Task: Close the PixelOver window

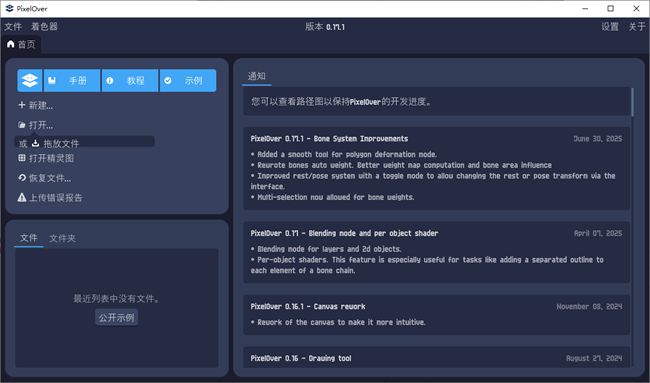Action: click(636, 8)
